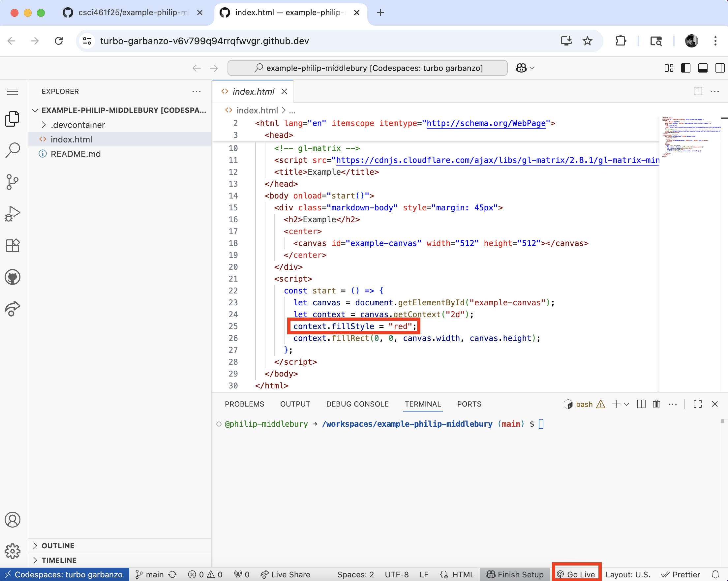Close the index.html editor tab
728x581 pixels.
pyautogui.click(x=284, y=91)
